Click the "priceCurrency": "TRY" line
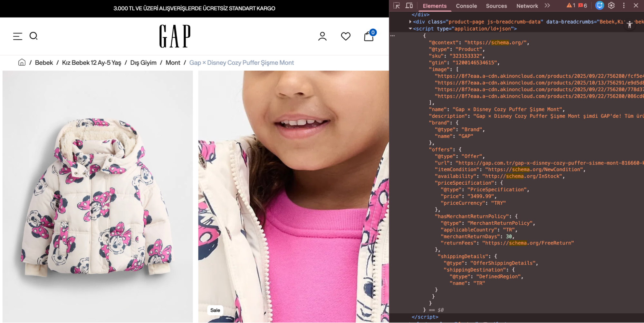This screenshot has width=644, height=323. coord(473,203)
